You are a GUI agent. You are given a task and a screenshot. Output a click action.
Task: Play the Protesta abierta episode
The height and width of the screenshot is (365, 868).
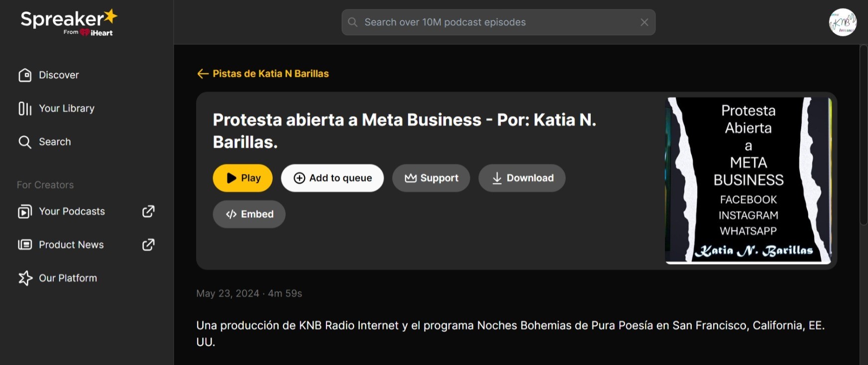(243, 178)
